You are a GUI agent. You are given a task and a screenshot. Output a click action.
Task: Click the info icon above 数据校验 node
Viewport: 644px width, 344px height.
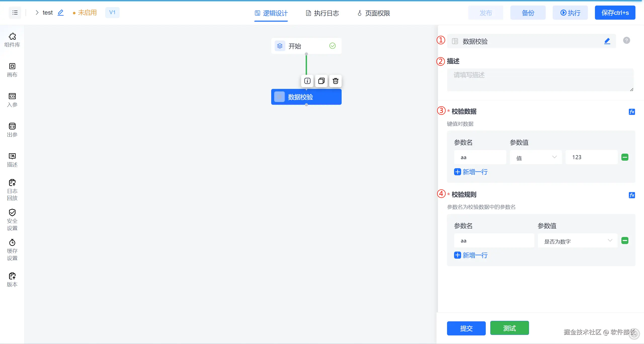307,81
